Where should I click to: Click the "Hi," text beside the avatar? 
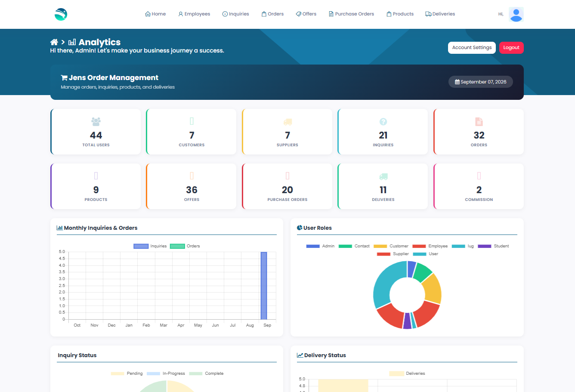(501, 14)
